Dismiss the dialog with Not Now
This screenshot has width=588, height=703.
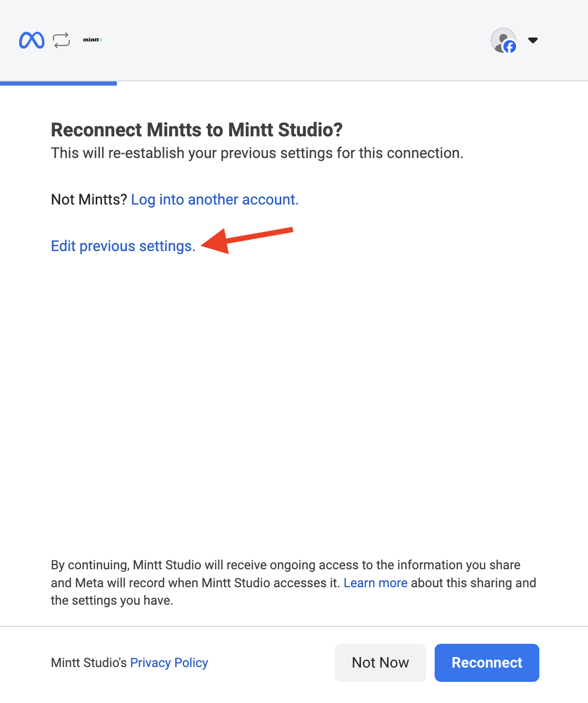(380, 662)
